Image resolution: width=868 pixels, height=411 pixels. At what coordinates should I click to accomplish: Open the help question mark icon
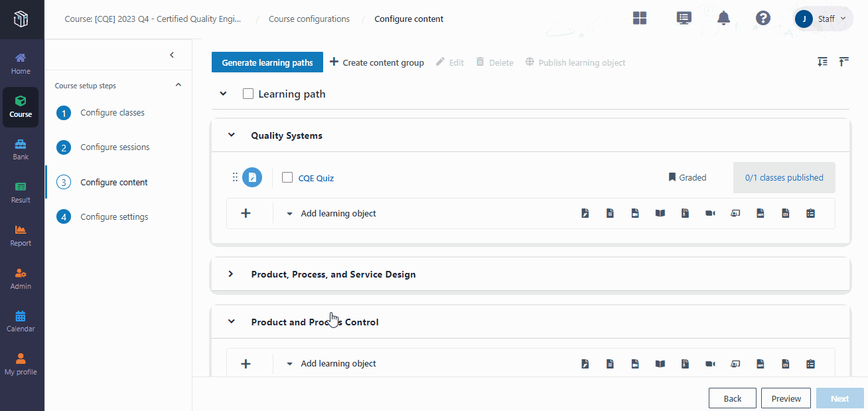[763, 19]
